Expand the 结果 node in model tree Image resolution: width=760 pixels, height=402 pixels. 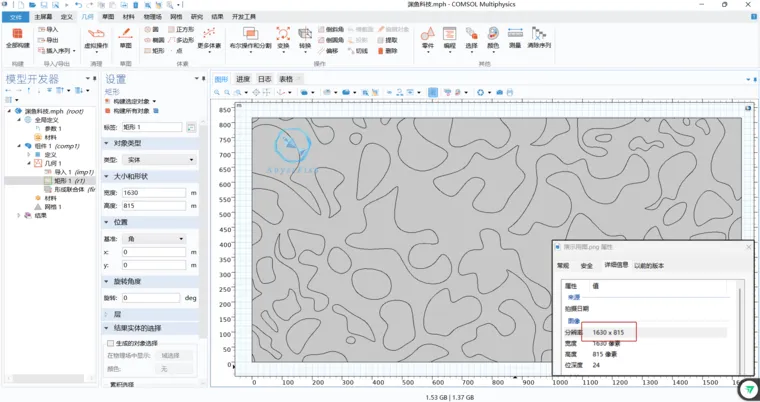click(x=19, y=215)
